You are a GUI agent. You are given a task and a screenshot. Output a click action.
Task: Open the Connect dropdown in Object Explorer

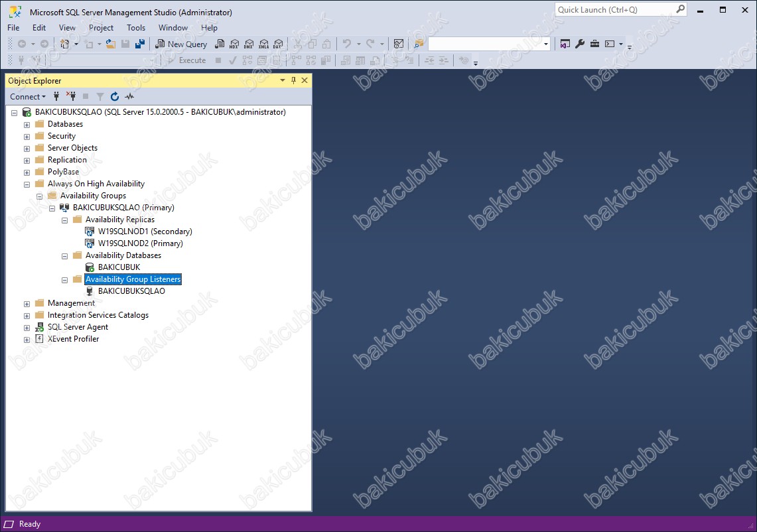point(27,97)
